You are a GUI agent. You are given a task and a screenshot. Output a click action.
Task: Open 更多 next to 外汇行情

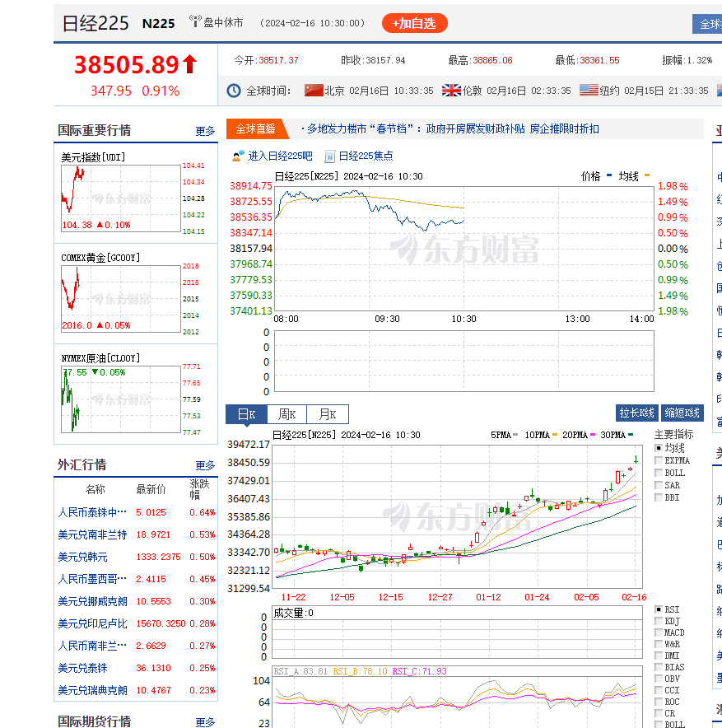[x=205, y=465]
